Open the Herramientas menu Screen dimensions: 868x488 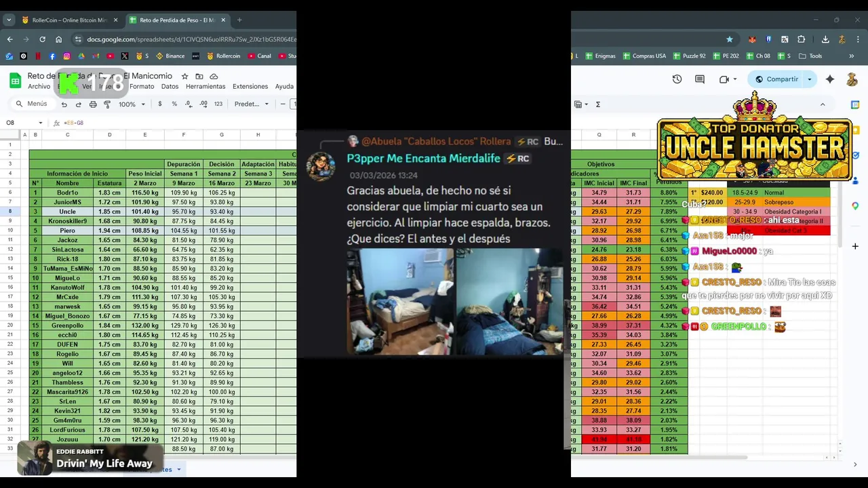click(x=205, y=87)
